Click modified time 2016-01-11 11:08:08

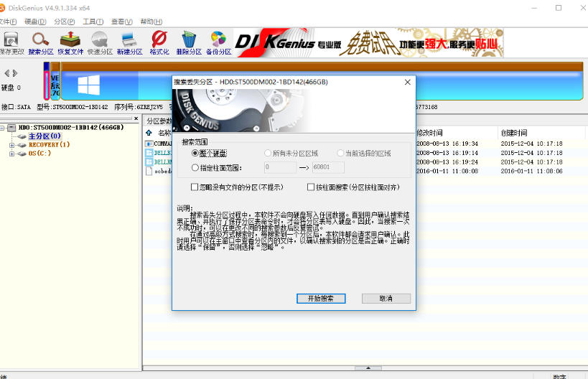(x=447, y=171)
